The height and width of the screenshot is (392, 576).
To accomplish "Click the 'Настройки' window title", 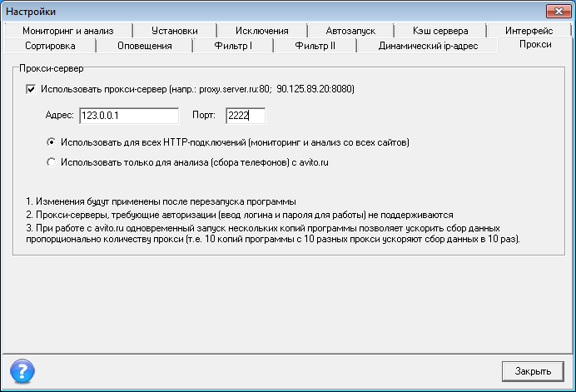I will tap(31, 12).
